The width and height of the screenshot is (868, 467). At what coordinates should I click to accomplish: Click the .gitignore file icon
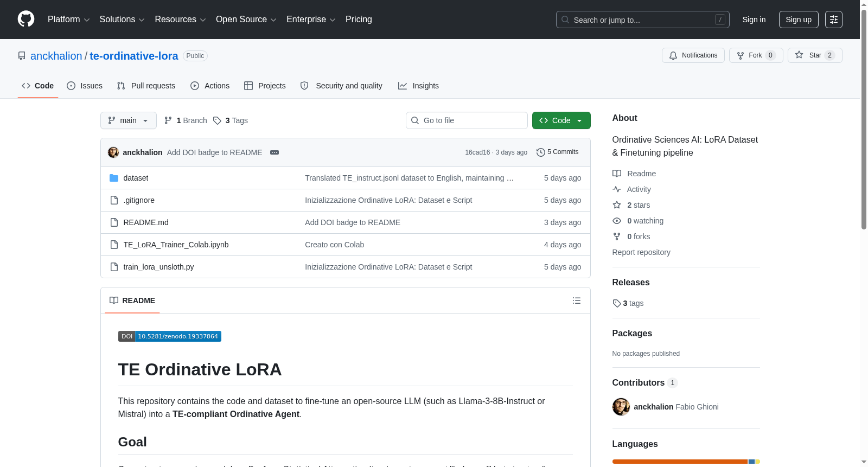(x=114, y=200)
